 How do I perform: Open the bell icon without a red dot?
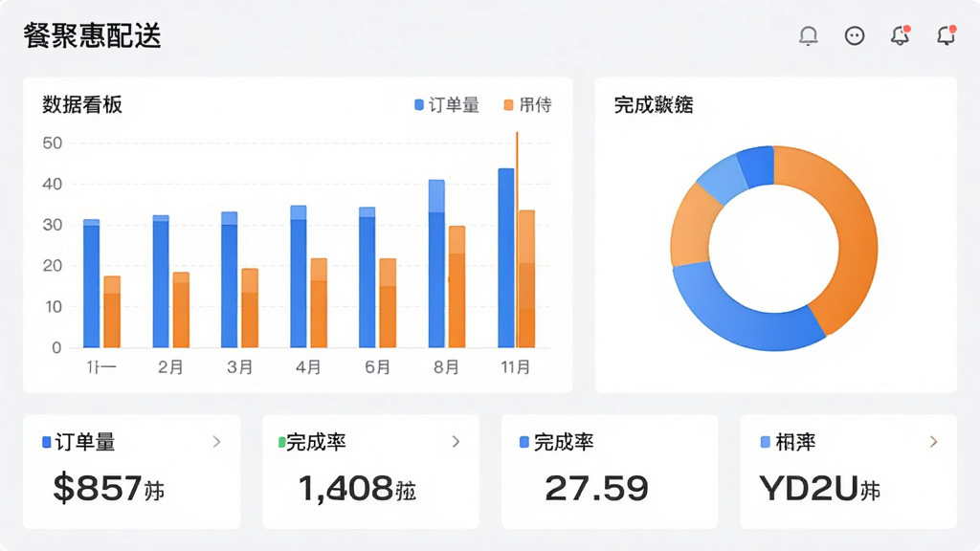pos(808,35)
